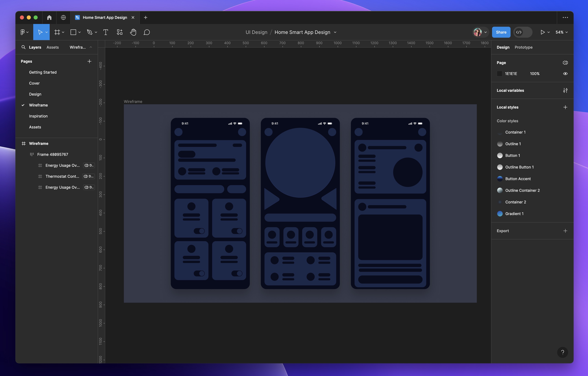Click the Share button

(x=501, y=32)
